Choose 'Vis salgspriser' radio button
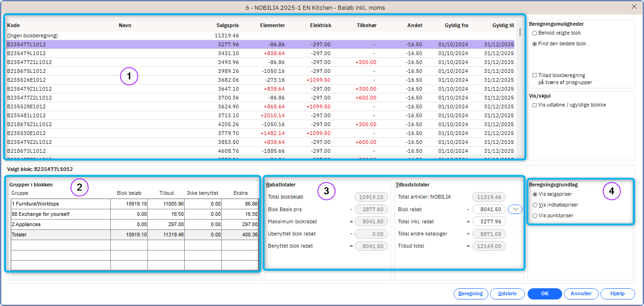644x306 pixels. click(x=535, y=194)
